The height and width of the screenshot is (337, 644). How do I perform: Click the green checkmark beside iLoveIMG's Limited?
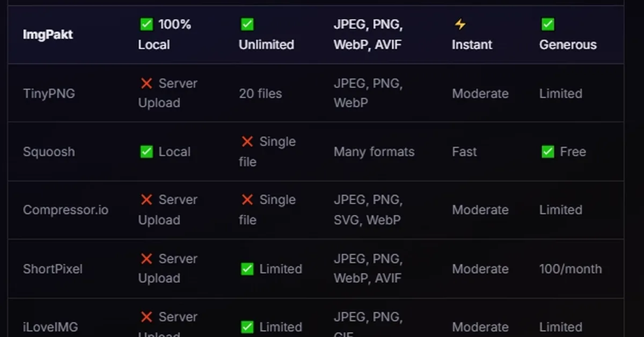(247, 327)
